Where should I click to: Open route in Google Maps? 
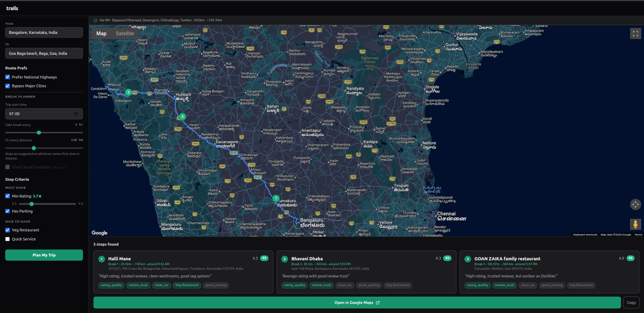tap(357, 303)
